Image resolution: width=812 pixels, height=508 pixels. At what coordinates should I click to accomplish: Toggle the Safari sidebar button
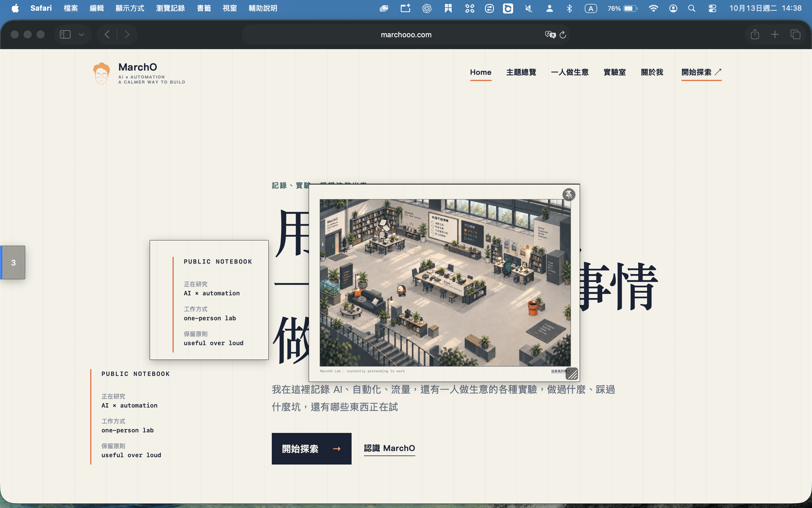click(65, 34)
